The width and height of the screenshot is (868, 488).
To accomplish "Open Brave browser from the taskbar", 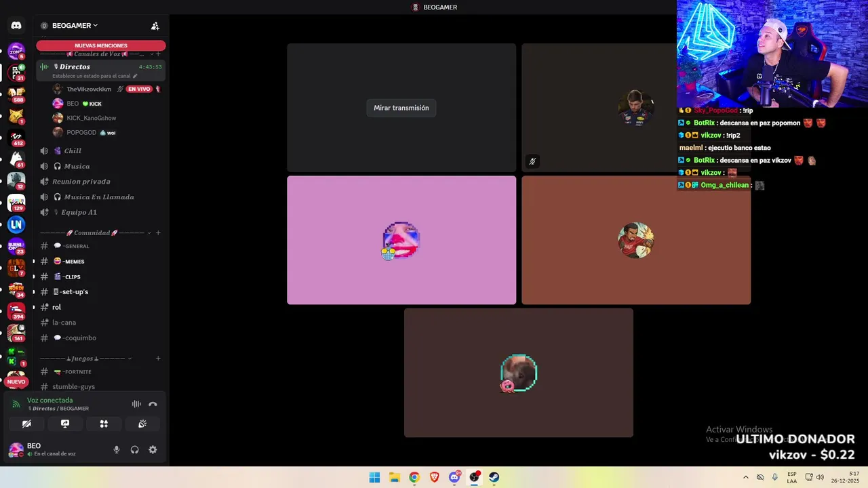I will (435, 477).
